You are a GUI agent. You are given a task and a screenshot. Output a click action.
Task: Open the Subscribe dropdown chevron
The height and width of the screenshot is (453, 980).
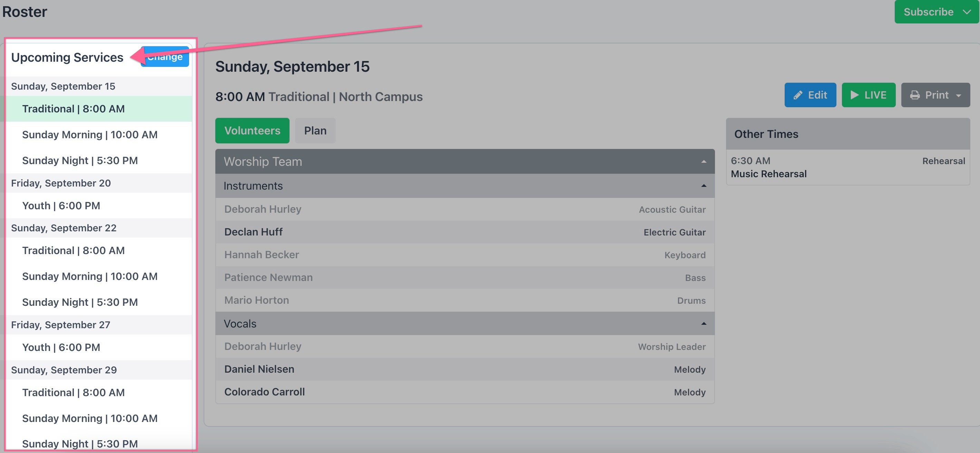(967, 12)
